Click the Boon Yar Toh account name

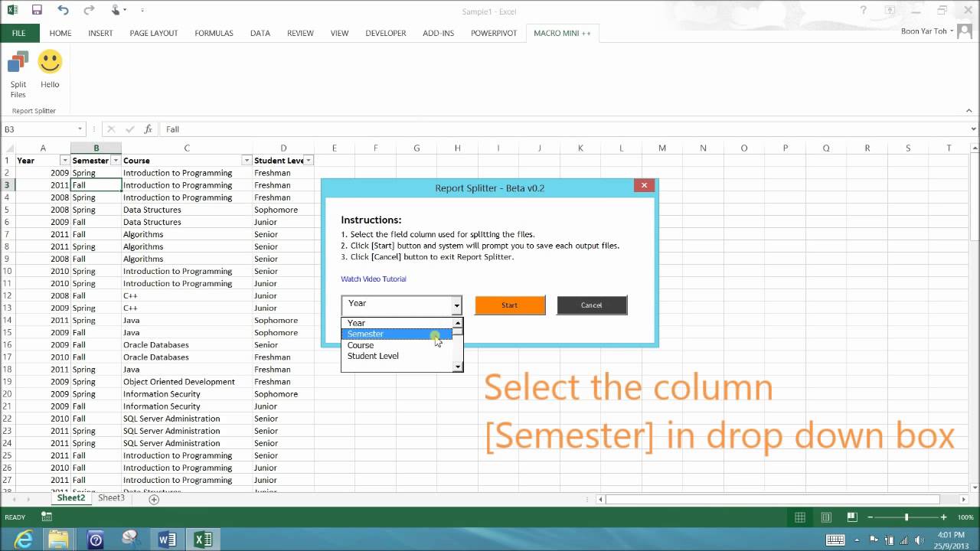pyautogui.click(x=924, y=31)
